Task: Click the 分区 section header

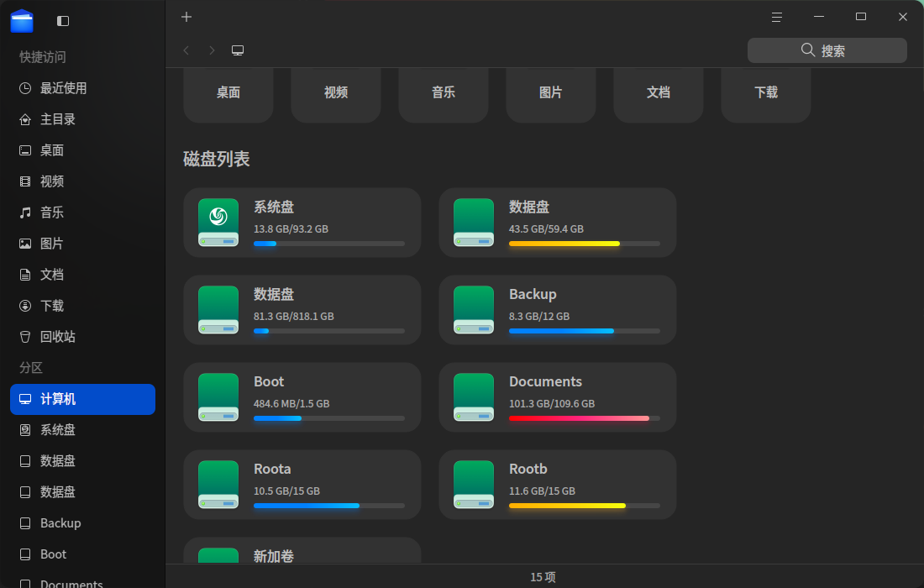Action: [x=30, y=368]
